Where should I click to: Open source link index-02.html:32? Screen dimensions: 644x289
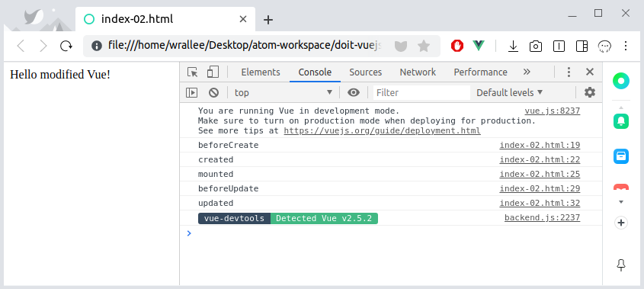coord(540,203)
